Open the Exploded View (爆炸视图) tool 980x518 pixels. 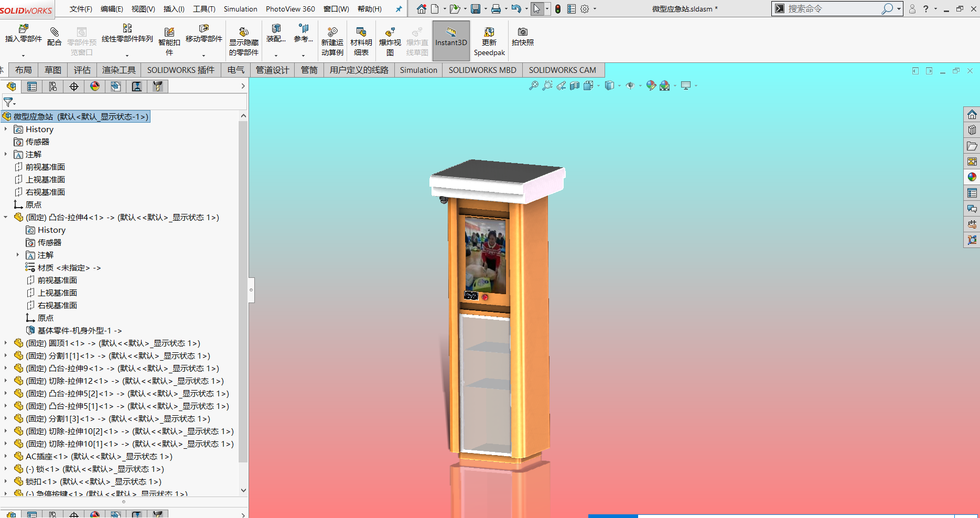click(x=390, y=41)
